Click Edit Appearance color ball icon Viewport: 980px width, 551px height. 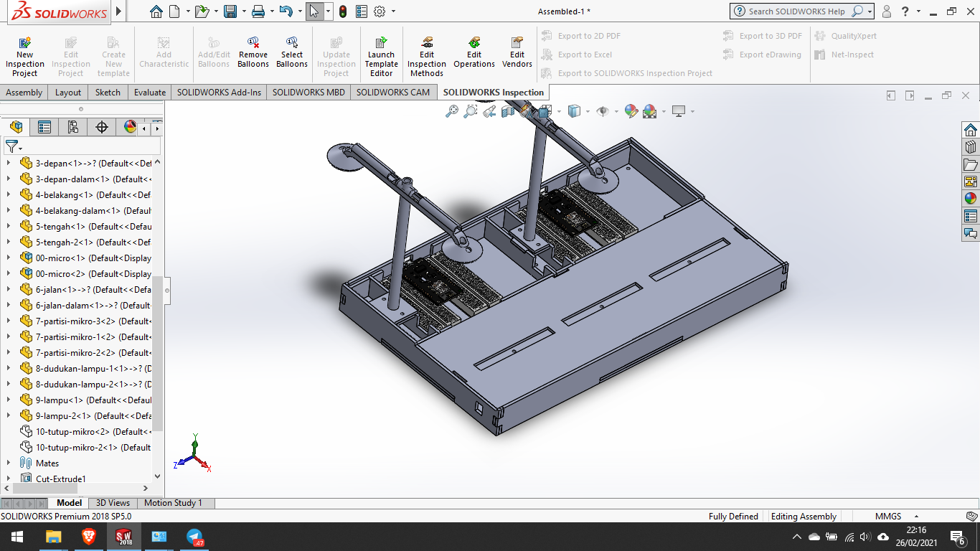tap(631, 111)
